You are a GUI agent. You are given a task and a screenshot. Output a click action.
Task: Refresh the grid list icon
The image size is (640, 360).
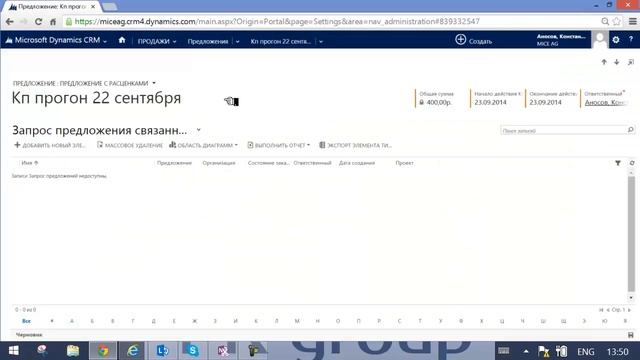[632, 163]
